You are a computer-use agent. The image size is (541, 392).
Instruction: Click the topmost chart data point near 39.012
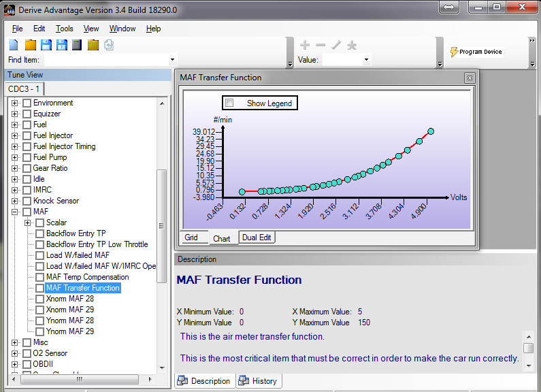[431, 131]
